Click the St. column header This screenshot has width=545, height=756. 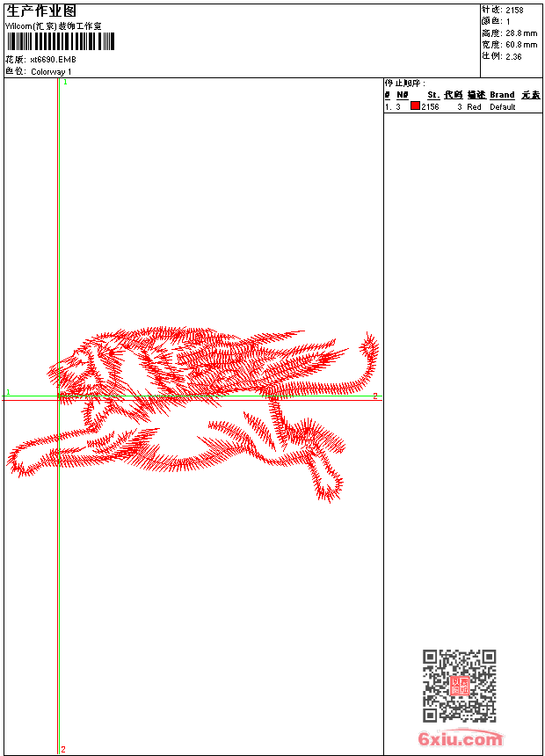433,95
